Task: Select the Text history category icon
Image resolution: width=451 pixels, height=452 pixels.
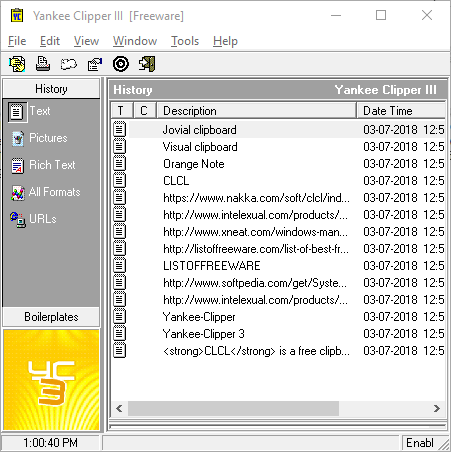Action: [x=17, y=112]
